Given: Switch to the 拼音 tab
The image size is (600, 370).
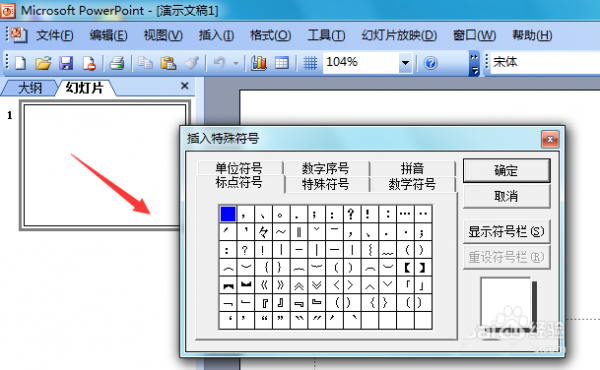Looking at the screenshot, I should pos(412,168).
